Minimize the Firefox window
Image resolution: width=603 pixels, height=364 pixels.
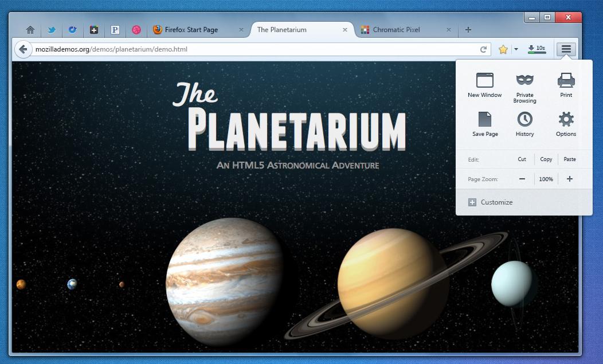tap(532, 17)
